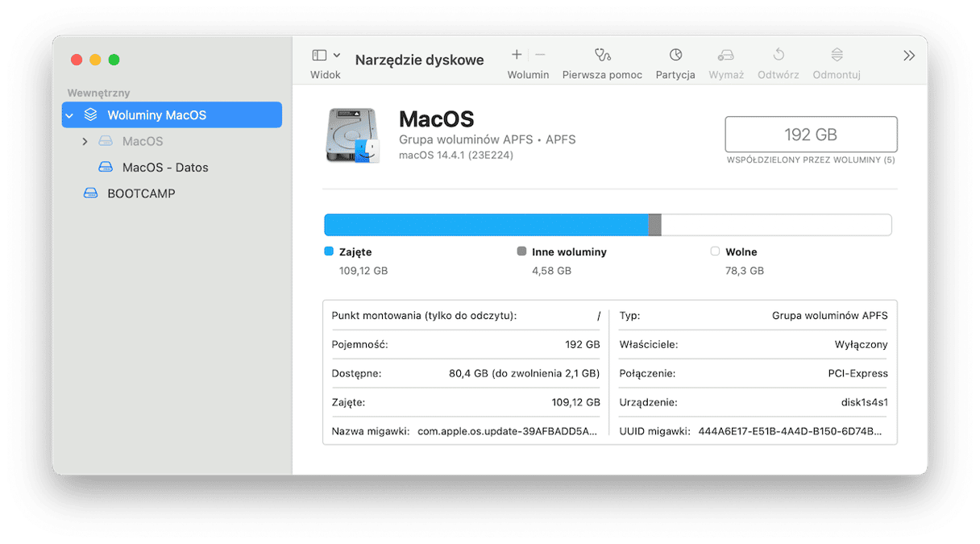The height and width of the screenshot is (544, 980).
Task: Add a volume with the plus icon
Action: point(517,55)
